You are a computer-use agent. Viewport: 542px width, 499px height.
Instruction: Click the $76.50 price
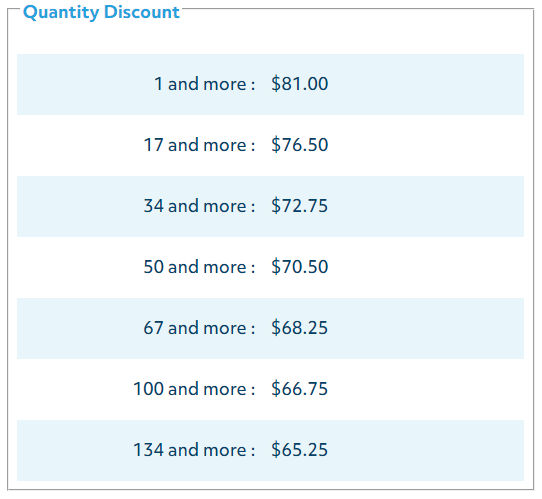pyautogui.click(x=300, y=145)
